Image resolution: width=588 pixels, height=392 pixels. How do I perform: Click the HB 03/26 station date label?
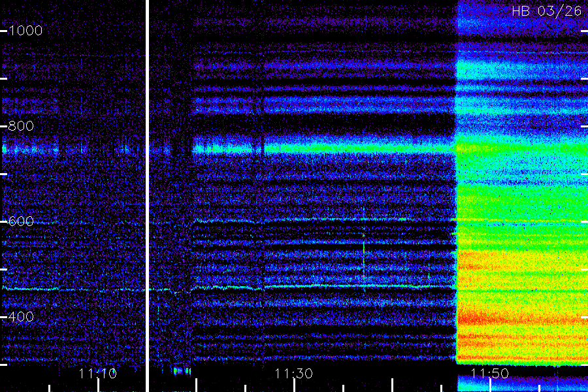tap(546, 11)
